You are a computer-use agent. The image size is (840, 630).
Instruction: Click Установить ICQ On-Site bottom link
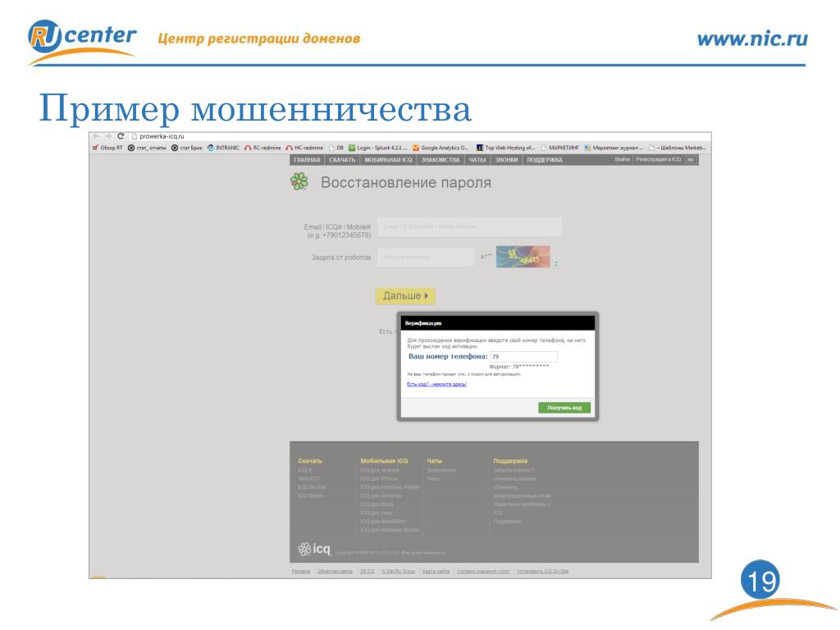pos(543,571)
